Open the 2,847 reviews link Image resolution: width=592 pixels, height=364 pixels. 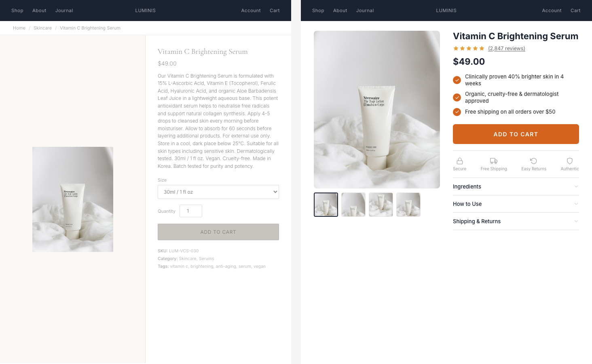click(x=506, y=48)
